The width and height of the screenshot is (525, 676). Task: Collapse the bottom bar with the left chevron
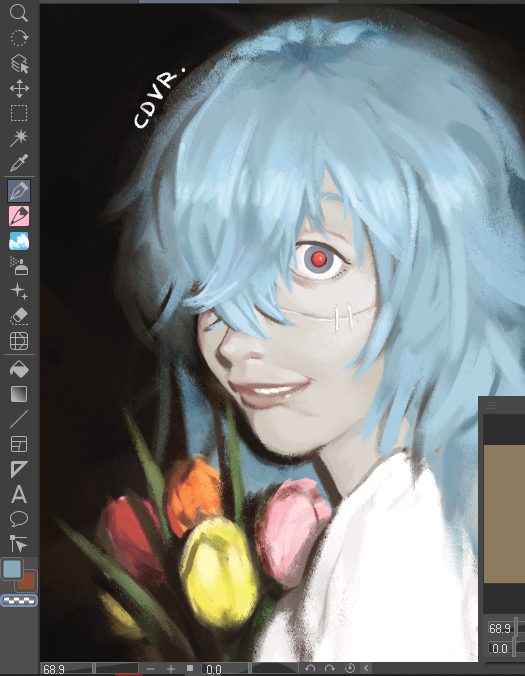(x=366, y=668)
